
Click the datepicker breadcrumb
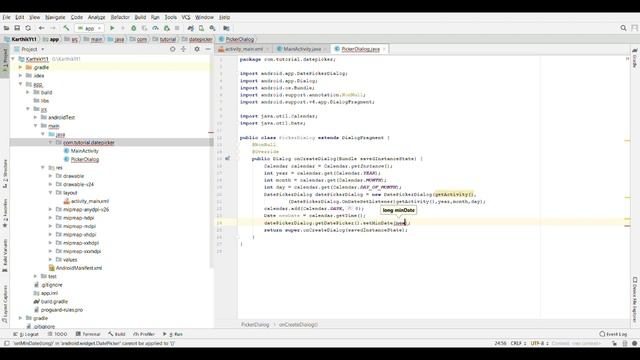pos(200,39)
